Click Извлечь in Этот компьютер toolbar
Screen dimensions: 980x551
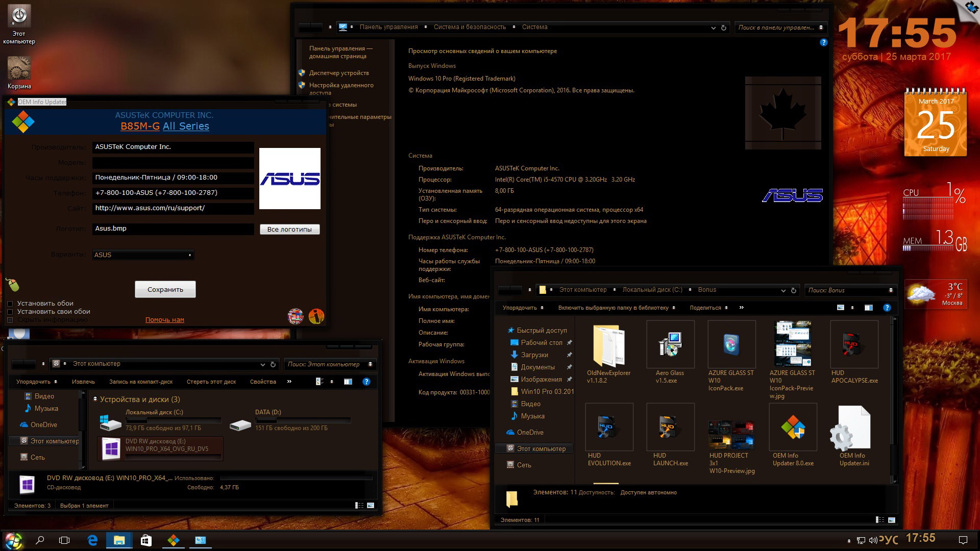[x=83, y=382]
